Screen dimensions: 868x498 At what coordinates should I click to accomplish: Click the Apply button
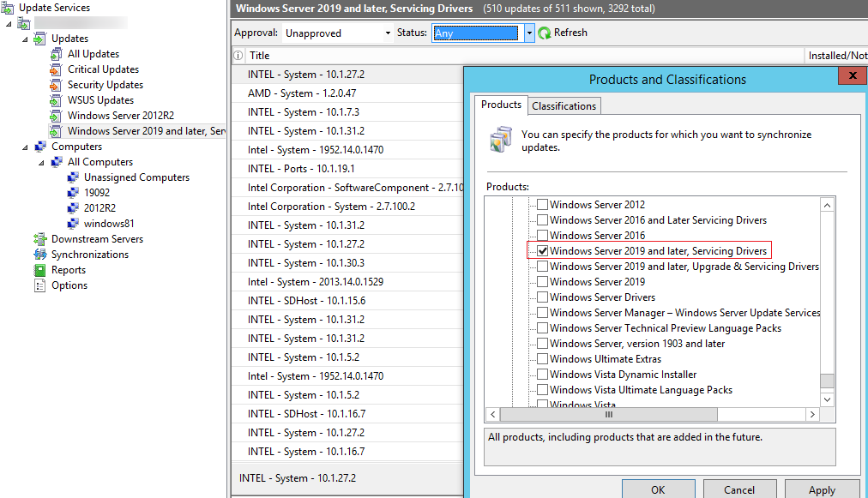[822, 489]
